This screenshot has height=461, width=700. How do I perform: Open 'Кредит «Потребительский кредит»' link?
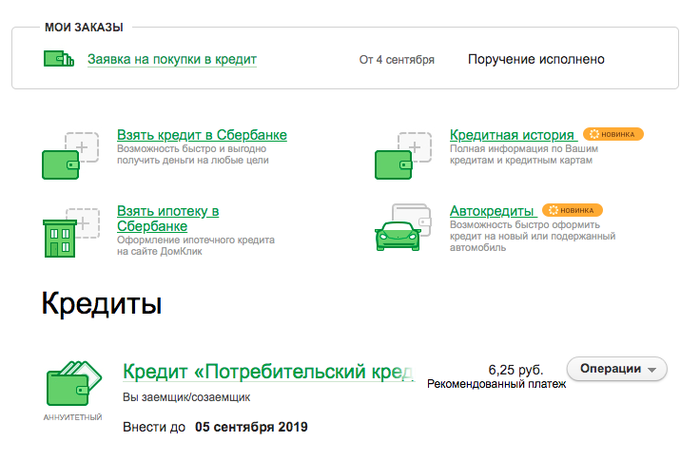[268, 372]
